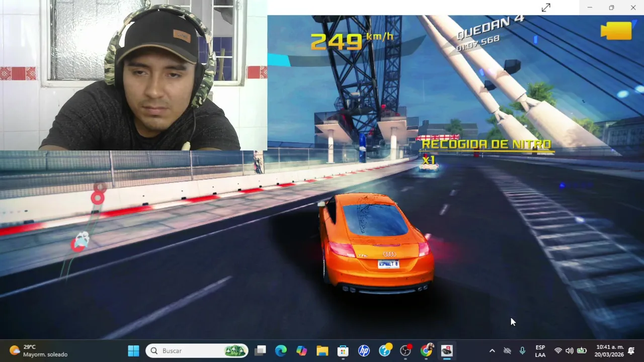Open the Windows Start menu
Viewport: 644px width, 362px height.
point(133,350)
